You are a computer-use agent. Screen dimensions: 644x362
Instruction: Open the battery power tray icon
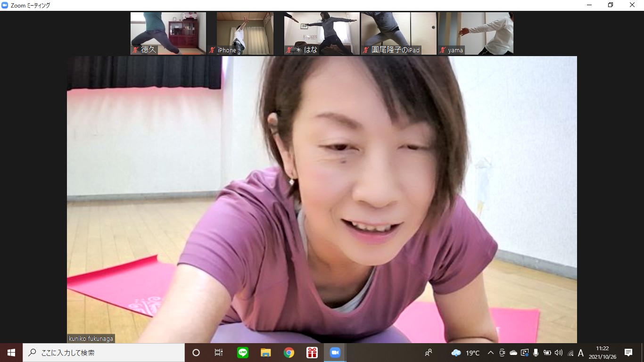click(x=547, y=353)
